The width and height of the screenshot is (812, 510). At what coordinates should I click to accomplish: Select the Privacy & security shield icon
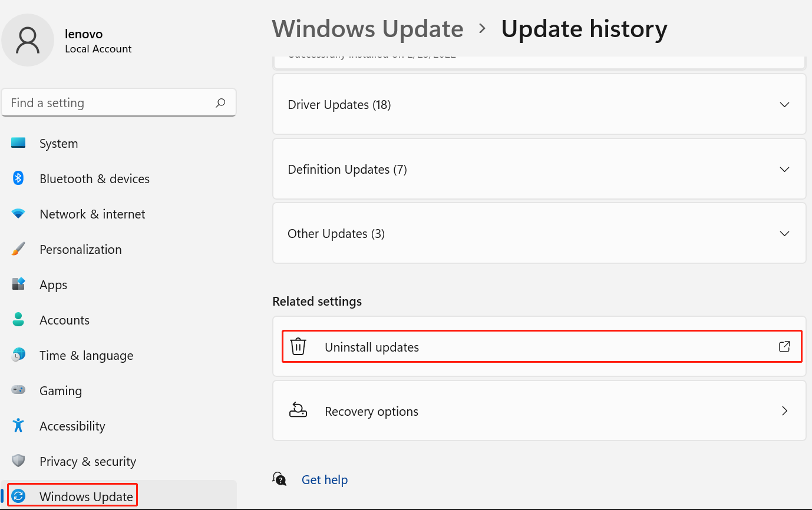tap(18, 461)
